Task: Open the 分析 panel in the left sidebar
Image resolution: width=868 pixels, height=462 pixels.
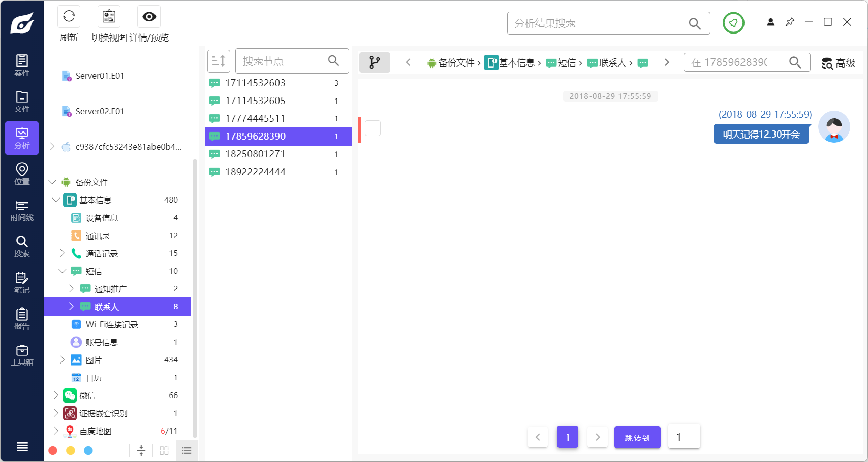Action: [x=22, y=138]
